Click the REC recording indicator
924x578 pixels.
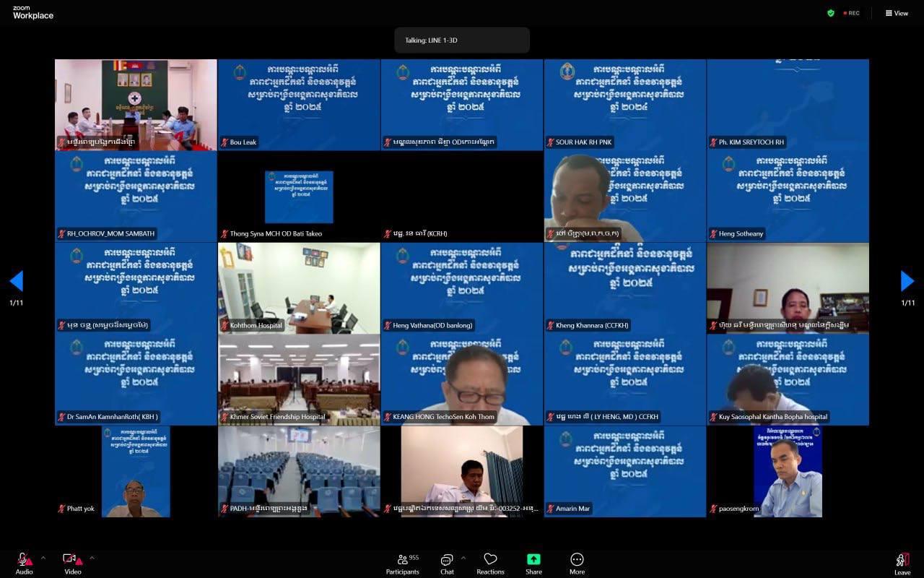pyautogui.click(x=851, y=13)
